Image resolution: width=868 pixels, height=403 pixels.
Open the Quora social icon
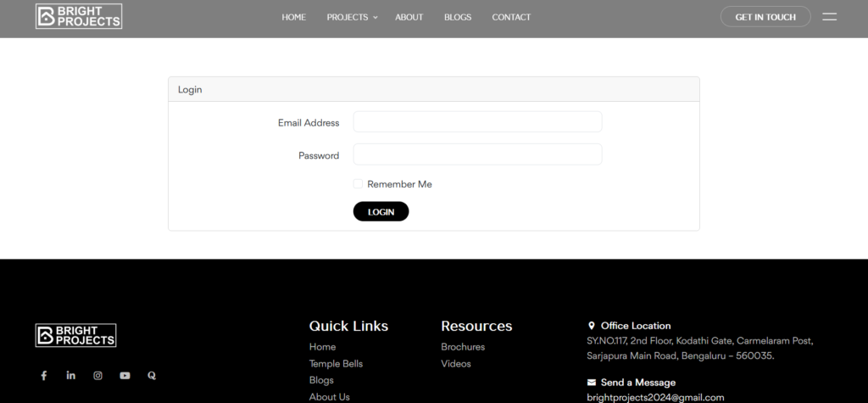coord(152,375)
